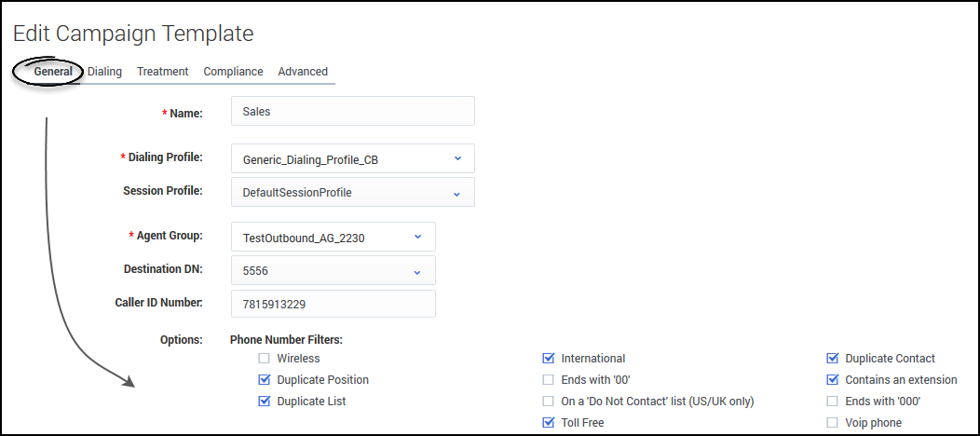Enable the 'Do Not Contact' list filter
Screen dimensions: 980x436
tap(548, 401)
